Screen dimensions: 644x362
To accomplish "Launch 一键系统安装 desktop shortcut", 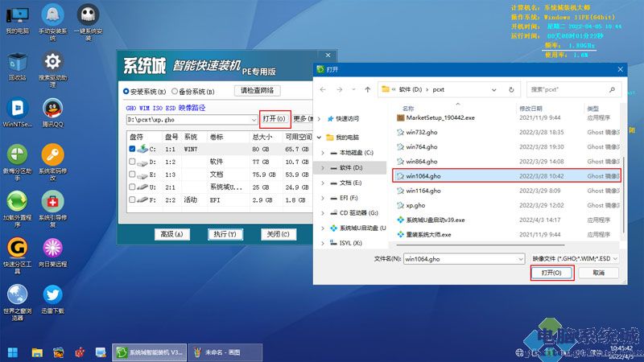I will pos(88,23).
